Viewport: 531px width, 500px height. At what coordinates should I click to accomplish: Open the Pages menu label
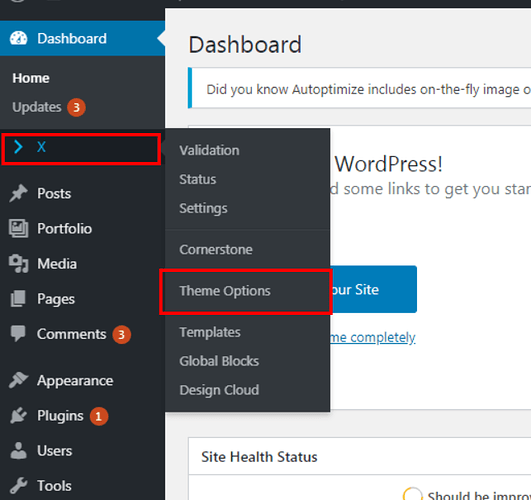click(x=56, y=299)
